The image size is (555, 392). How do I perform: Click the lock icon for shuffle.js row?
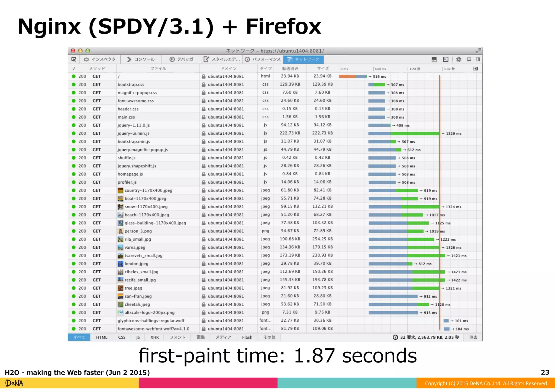pos(204,158)
